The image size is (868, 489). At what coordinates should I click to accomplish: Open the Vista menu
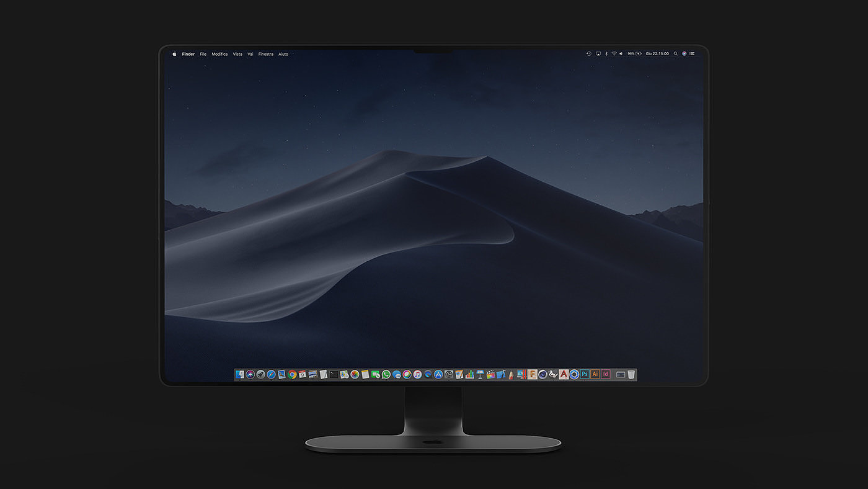tap(237, 54)
